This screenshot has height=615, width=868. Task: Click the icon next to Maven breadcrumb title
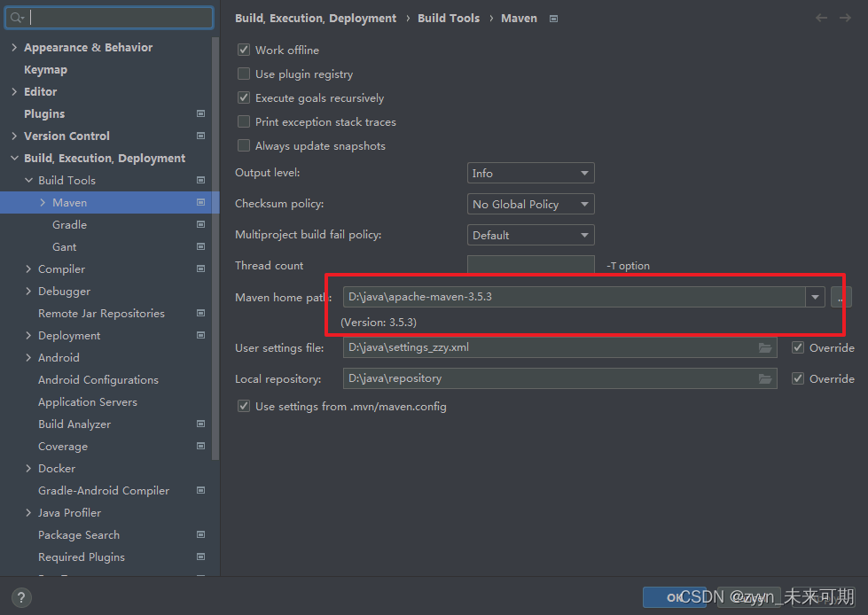[553, 19]
